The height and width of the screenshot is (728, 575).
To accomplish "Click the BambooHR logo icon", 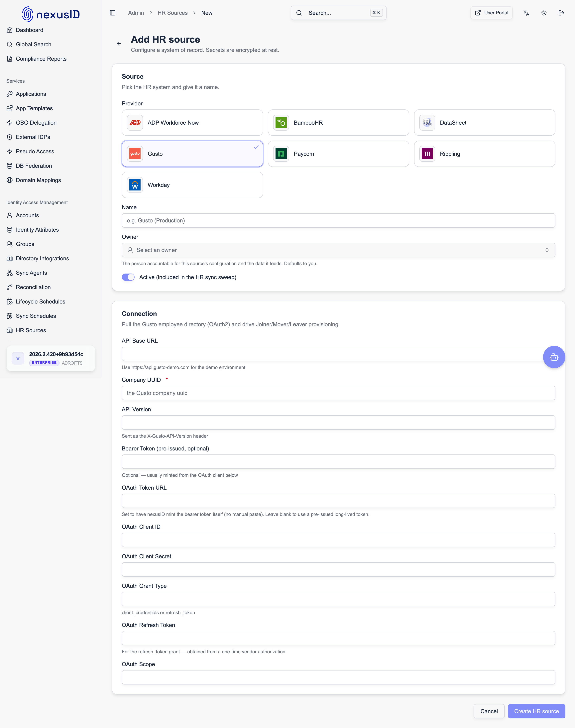I will (281, 123).
